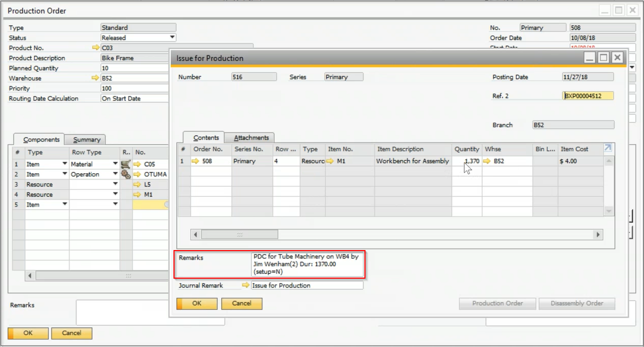Click the link arrow beside Order No. 508

(196, 161)
